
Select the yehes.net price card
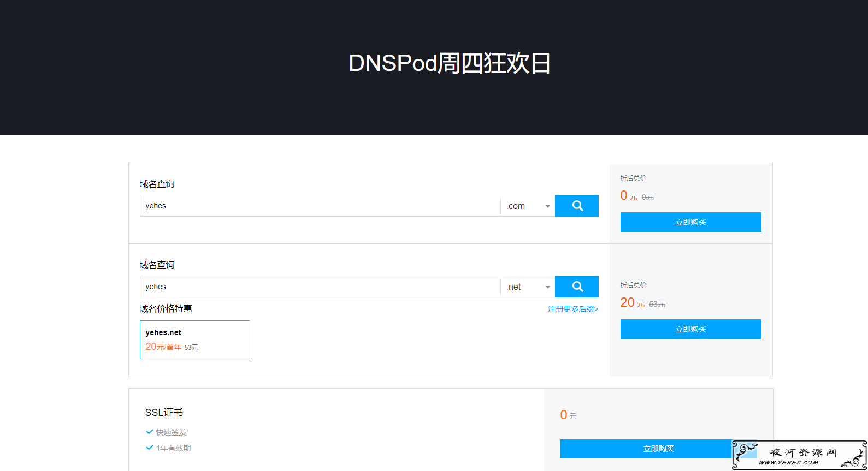click(x=195, y=339)
